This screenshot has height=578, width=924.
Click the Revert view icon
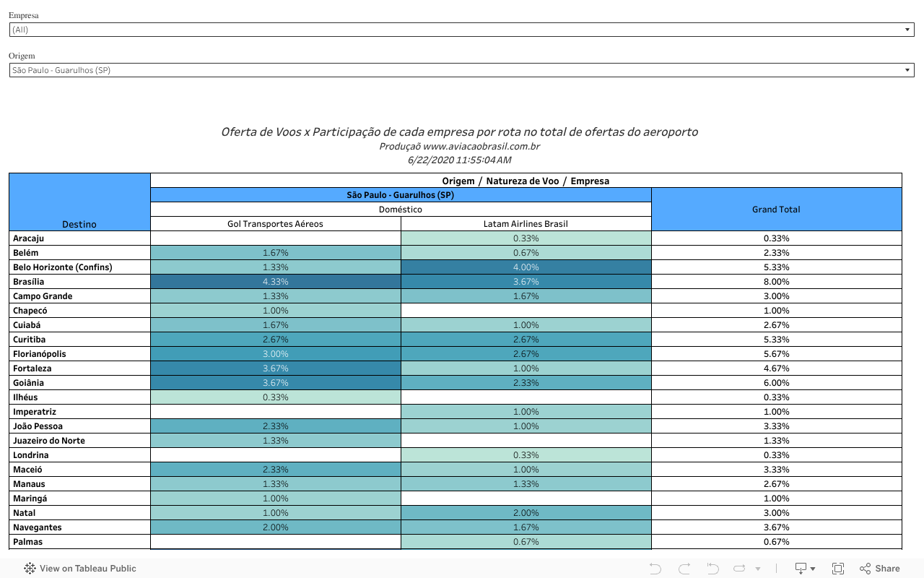(712, 569)
